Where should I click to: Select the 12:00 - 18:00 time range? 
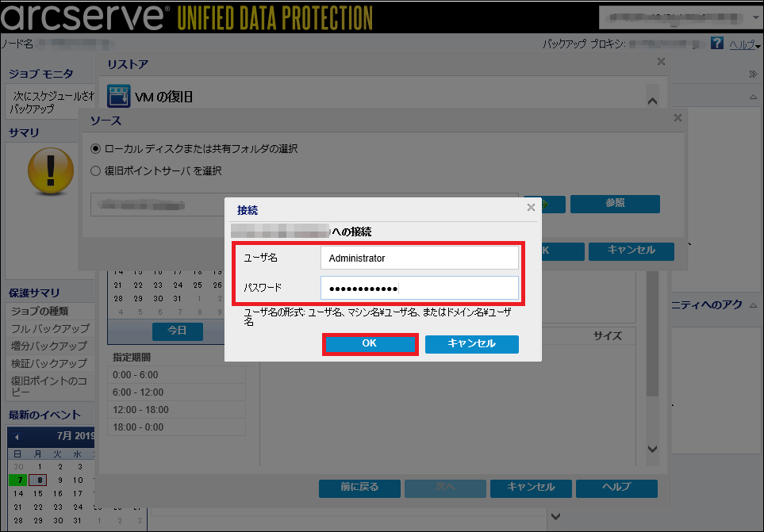point(176,410)
